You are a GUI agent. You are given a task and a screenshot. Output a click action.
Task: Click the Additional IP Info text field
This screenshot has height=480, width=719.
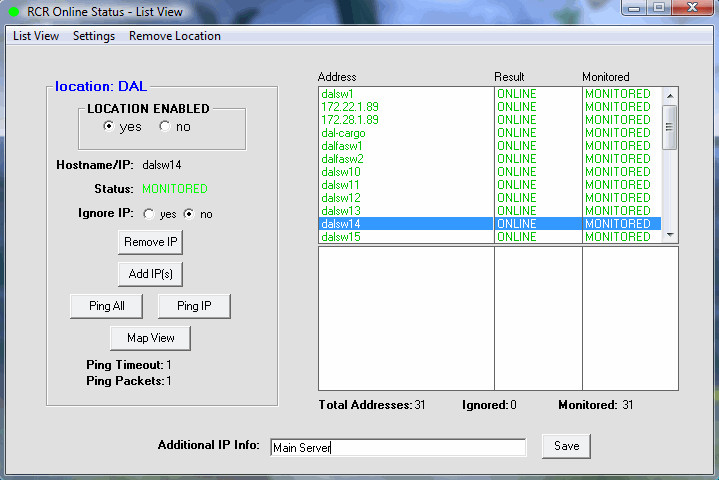398,447
